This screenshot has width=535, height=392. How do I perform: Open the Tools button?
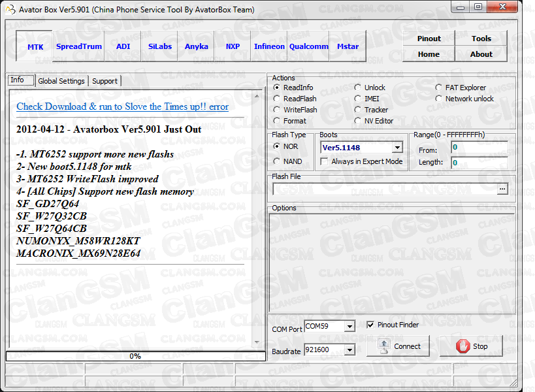(481, 39)
